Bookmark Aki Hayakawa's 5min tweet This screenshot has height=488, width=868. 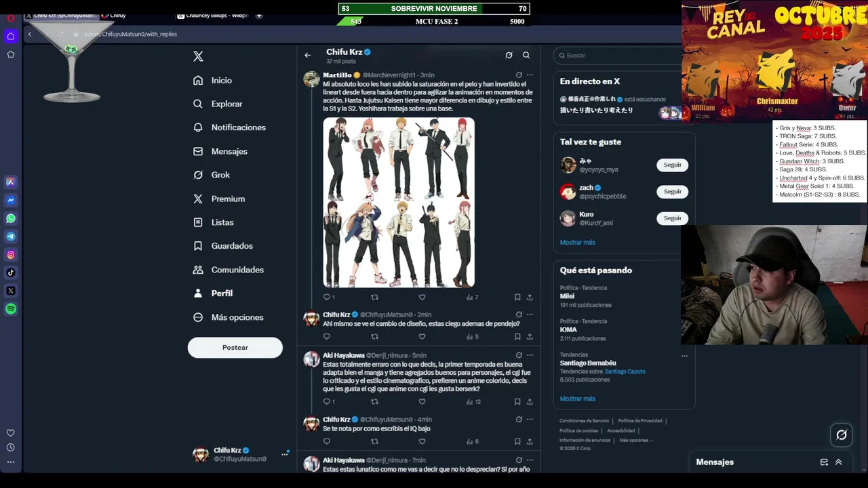pyautogui.click(x=517, y=401)
